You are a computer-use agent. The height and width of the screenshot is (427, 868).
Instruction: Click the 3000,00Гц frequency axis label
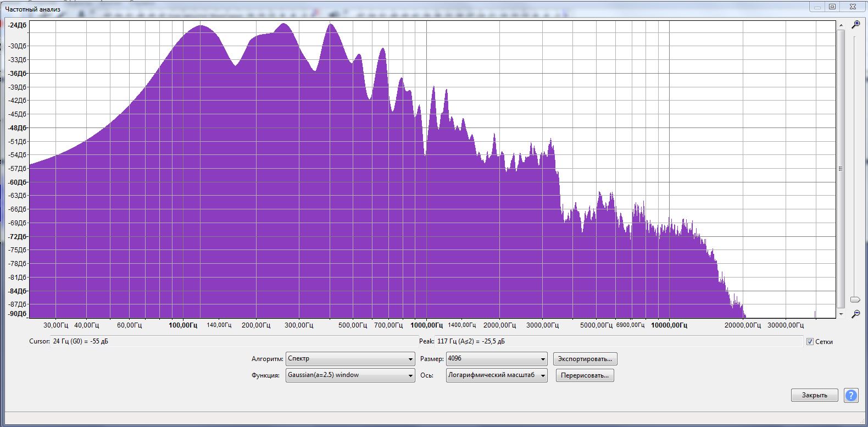[542, 325]
